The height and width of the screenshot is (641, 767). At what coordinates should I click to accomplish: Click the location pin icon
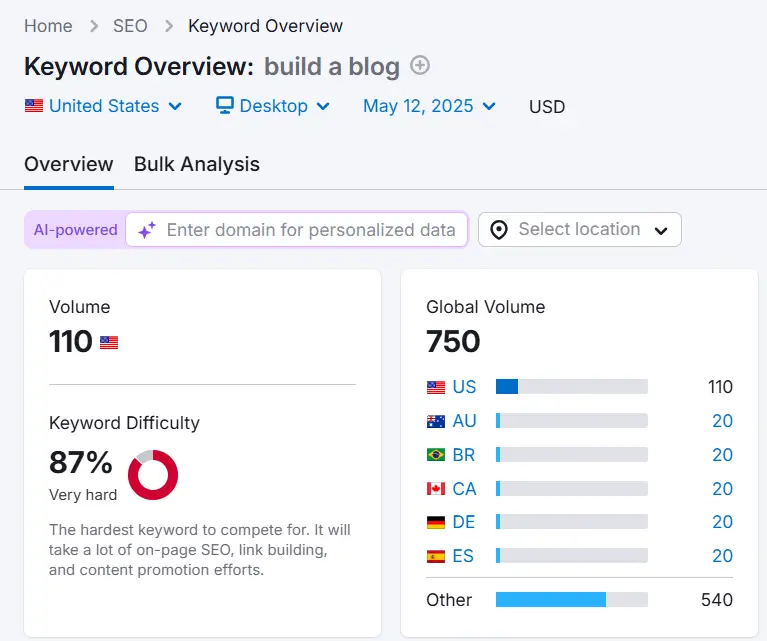pyautogui.click(x=498, y=229)
